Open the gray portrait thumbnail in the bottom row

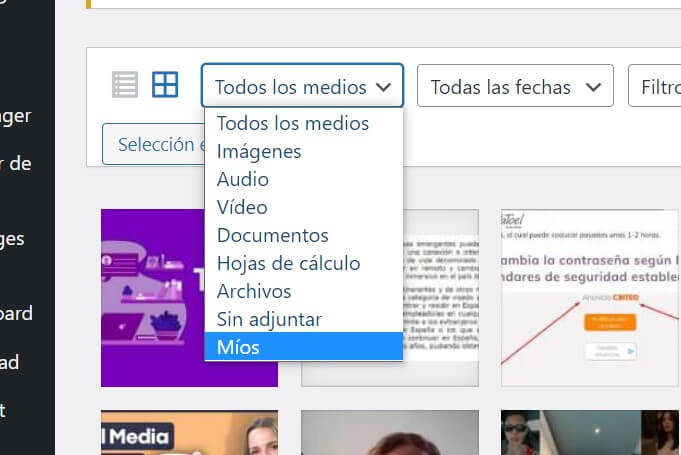click(390, 432)
